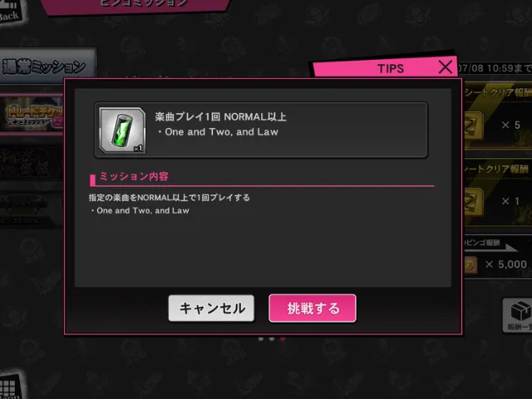This screenshot has width=532, height=399.
Task: Click the reward list box icon
Action: click(519, 315)
